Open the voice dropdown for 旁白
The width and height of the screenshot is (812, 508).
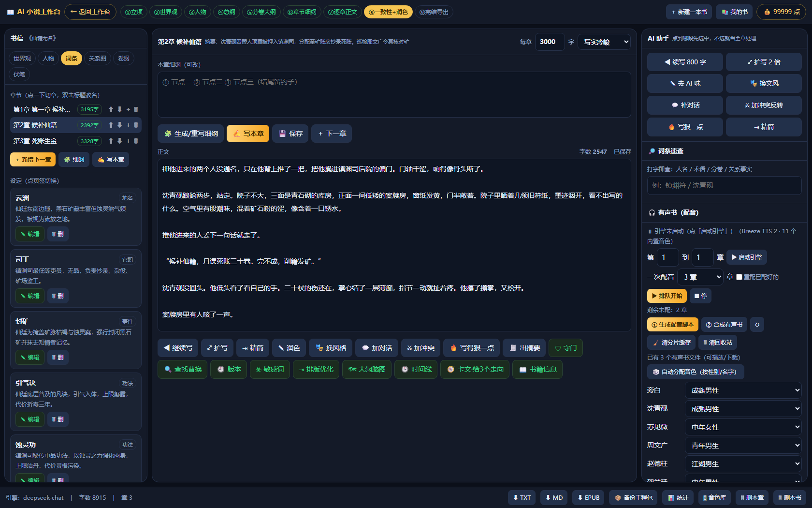tap(743, 390)
